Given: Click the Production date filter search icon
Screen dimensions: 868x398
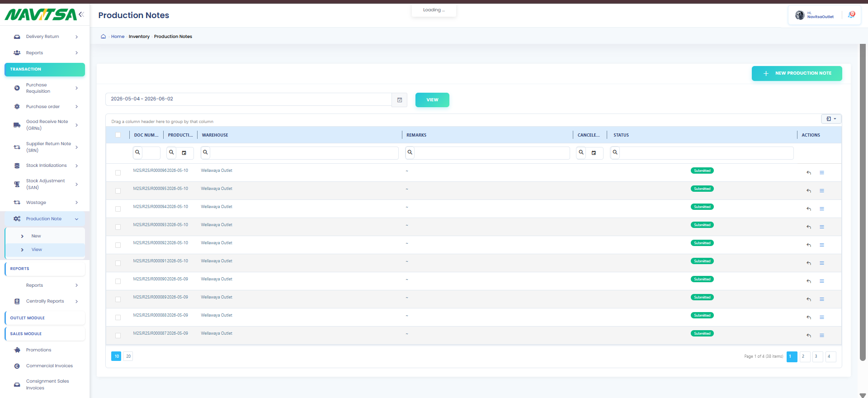Looking at the screenshot, I should [x=171, y=152].
